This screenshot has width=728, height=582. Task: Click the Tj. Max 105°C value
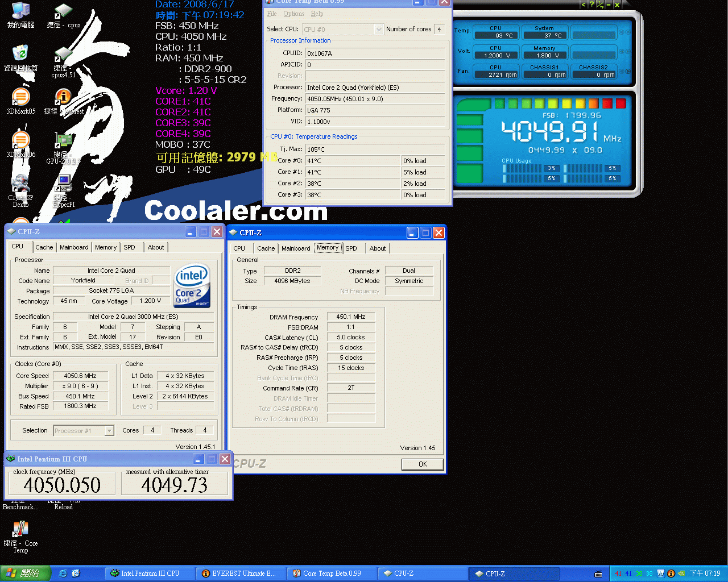(x=375, y=149)
